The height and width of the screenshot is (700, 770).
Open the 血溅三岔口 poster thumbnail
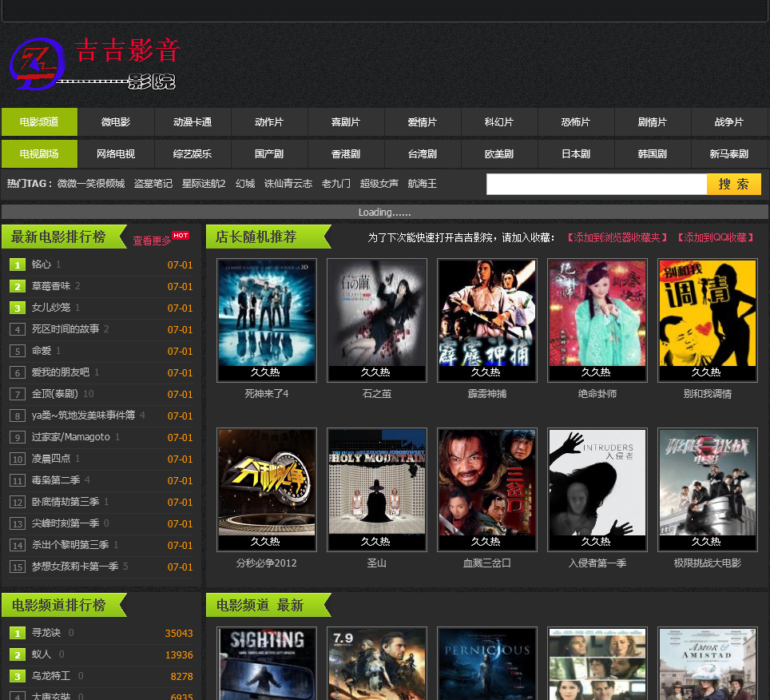pos(487,490)
